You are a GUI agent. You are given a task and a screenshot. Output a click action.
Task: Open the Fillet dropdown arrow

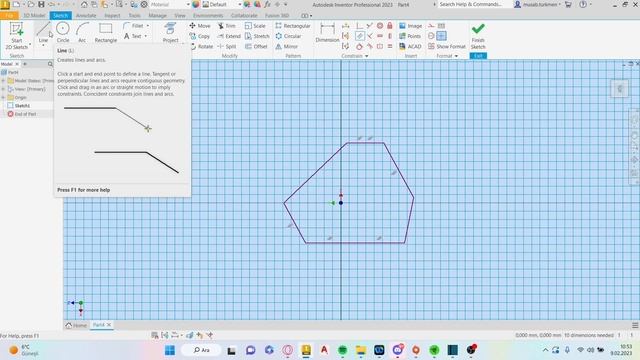tap(147, 26)
